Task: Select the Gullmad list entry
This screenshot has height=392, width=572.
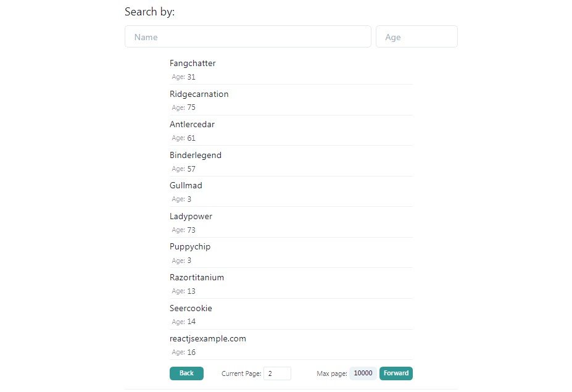Action: point(186,185)
